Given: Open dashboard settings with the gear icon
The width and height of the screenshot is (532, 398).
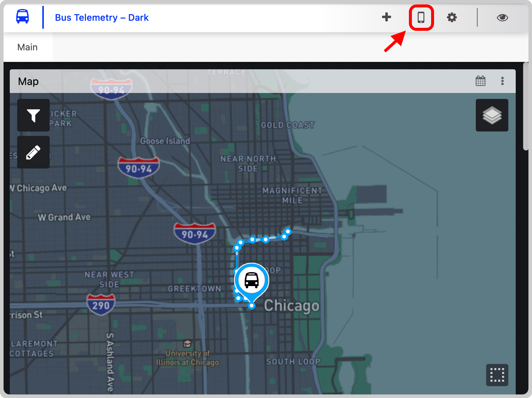Looking at the screenshot, I should 452,17.
